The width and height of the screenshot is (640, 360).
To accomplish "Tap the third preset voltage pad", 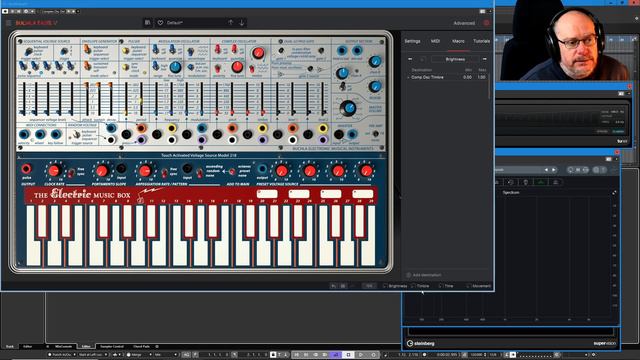I will click(x=331, y=193).
